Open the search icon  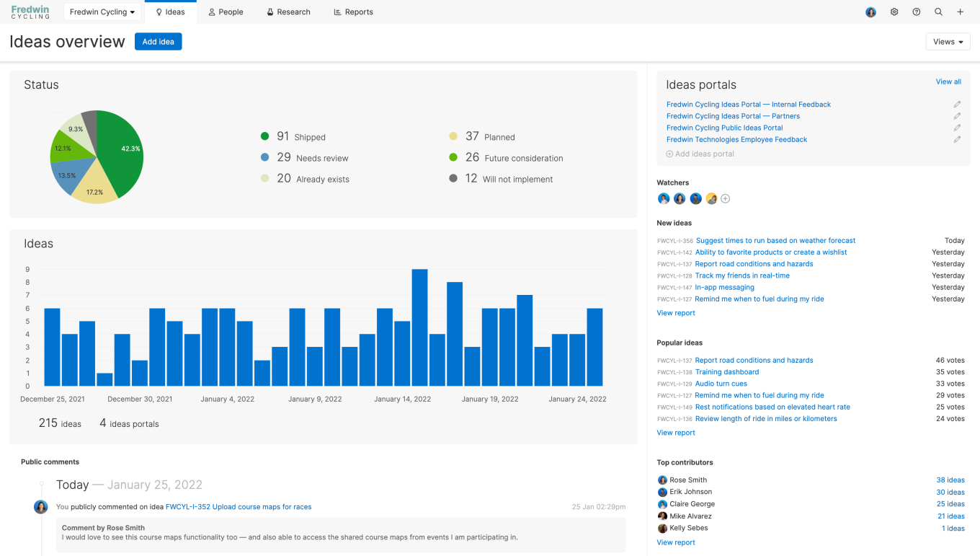click(938, 12)
